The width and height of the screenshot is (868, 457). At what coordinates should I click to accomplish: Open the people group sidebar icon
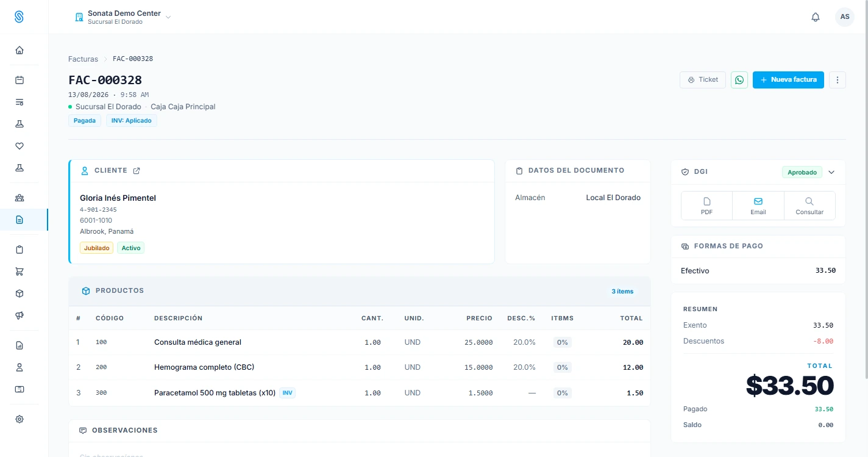point(20,198)
